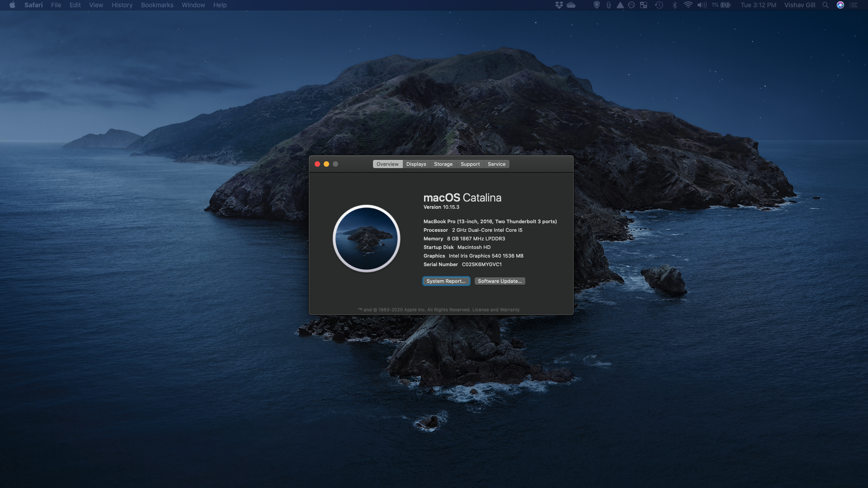868x488 pixels.
Task: Click the startup disk Macintosh HD
Action: pyautogui.click(x=474, y=247)
